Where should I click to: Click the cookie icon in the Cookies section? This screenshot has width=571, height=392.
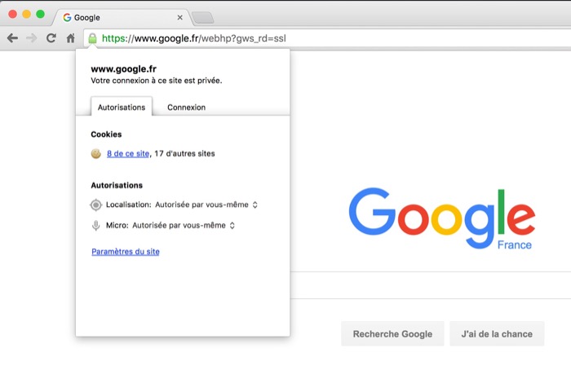96,153
